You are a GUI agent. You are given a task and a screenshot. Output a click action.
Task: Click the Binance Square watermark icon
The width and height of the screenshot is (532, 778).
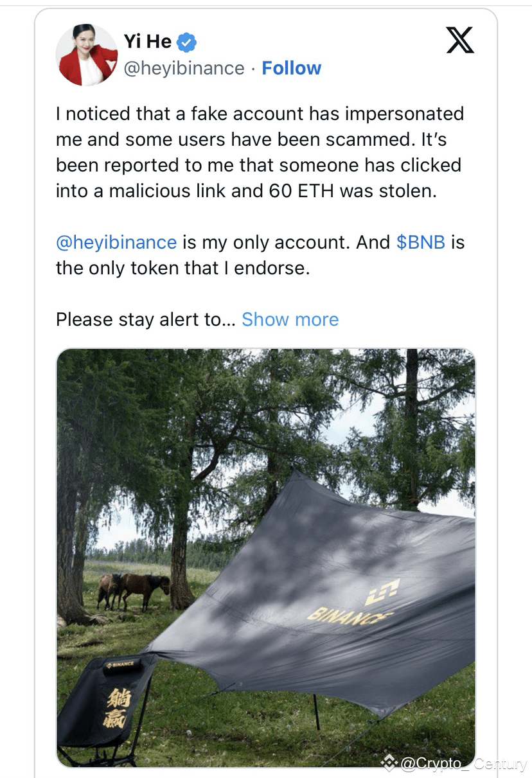(x=389, y=763)
